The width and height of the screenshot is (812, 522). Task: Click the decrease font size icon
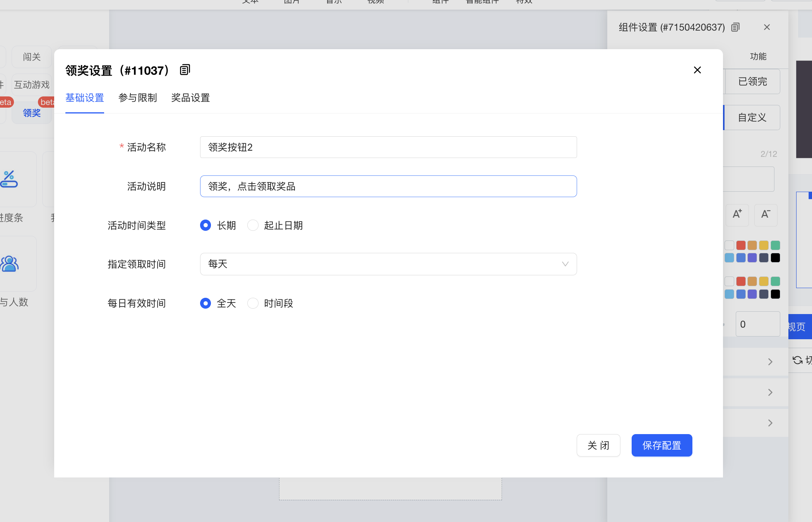coord(766,214)
